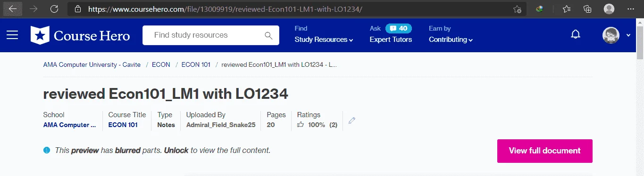Expand the account menu chevron
644x176 pixels.
(628, 35)
